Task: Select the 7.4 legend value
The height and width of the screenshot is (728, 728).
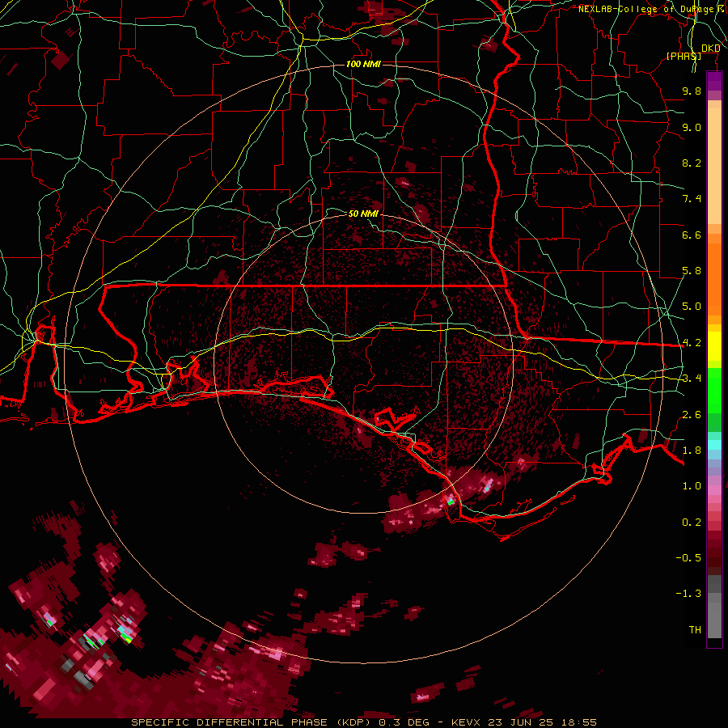Action: point(692,199)
